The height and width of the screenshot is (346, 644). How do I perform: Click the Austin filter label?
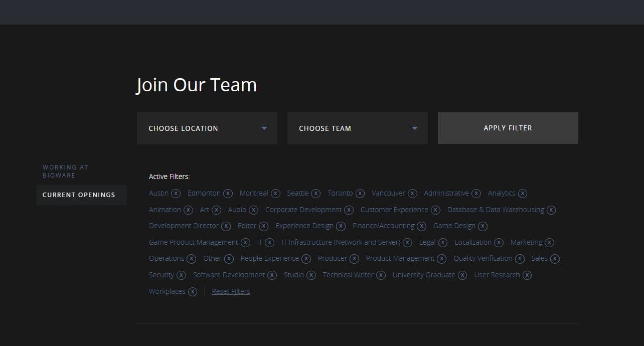click(x=158, y=193)
